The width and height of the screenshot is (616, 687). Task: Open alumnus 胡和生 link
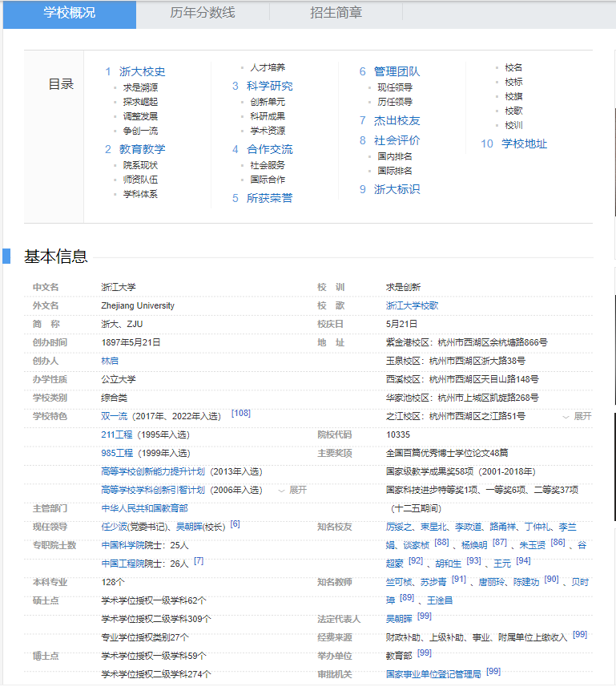click(x=449, y=564)
